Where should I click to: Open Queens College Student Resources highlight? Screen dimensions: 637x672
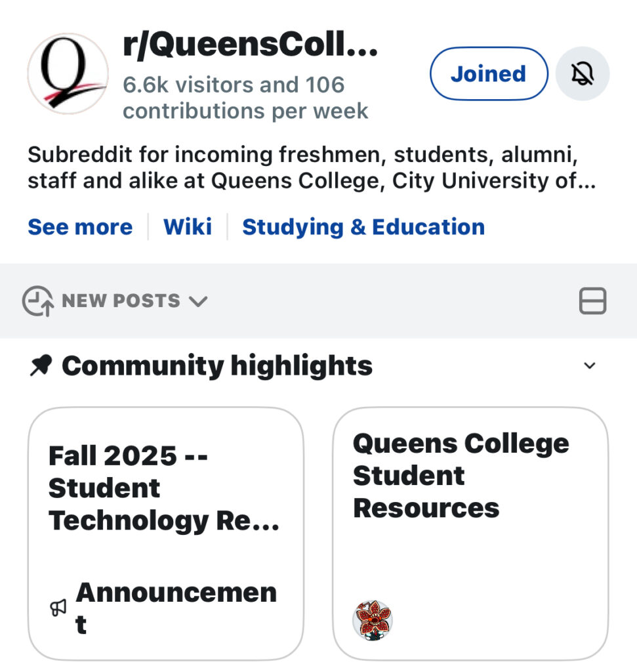(x=461, y=475)
